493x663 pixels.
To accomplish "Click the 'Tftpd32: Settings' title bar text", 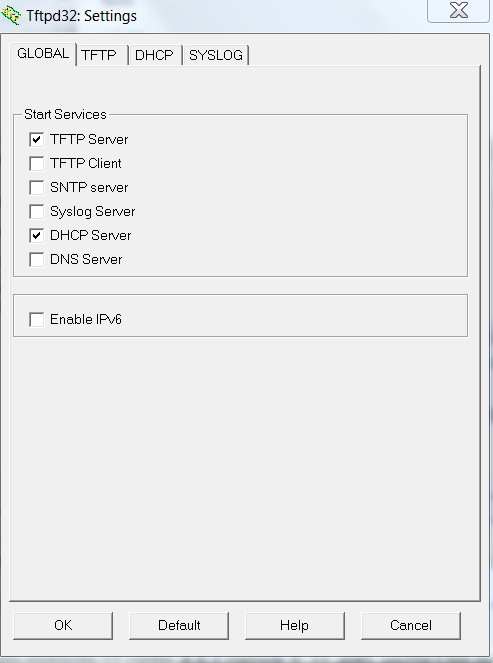I will point(82,16).
